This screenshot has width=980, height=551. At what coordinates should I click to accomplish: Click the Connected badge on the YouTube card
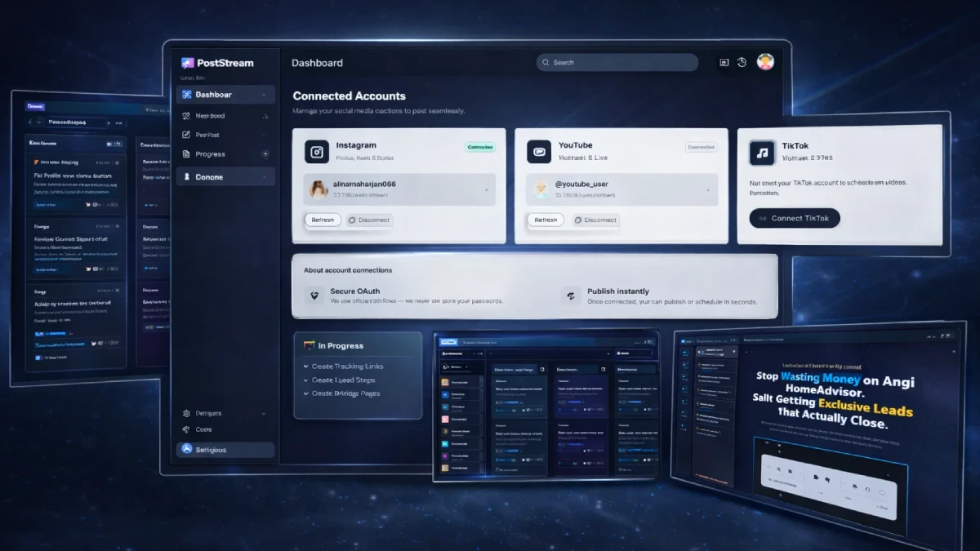tap(701, 148)
